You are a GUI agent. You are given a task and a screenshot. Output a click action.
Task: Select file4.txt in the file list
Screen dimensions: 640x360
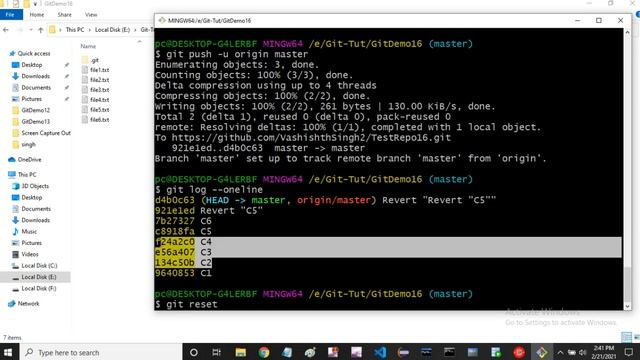point(96,100)
